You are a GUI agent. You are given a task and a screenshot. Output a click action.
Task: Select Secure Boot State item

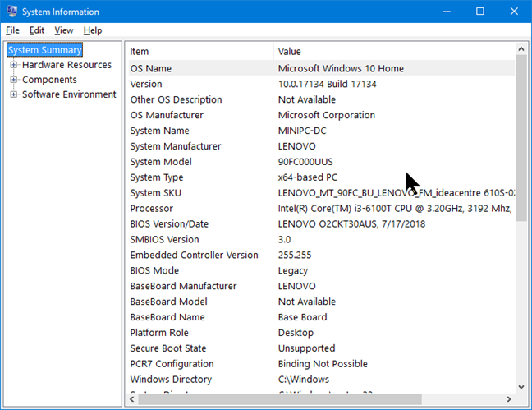[x=168, y=348]
